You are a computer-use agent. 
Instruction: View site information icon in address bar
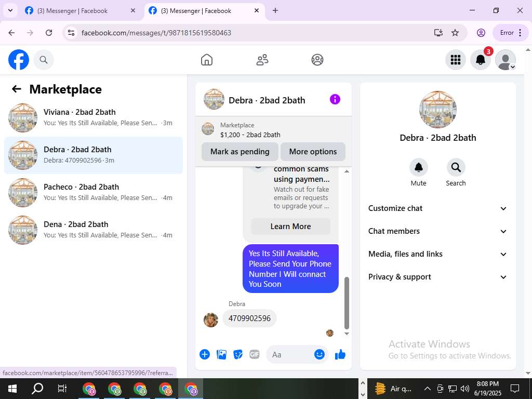click(71, 33)
